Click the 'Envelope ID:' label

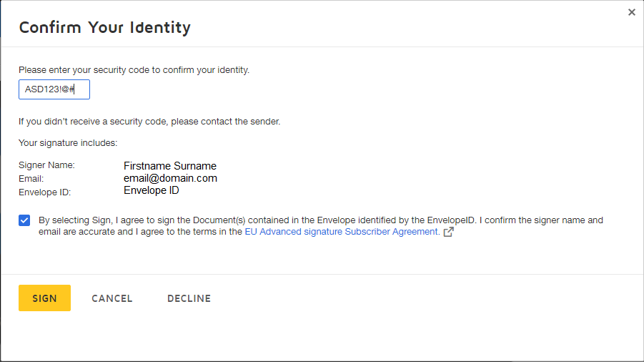coord(44,192)
